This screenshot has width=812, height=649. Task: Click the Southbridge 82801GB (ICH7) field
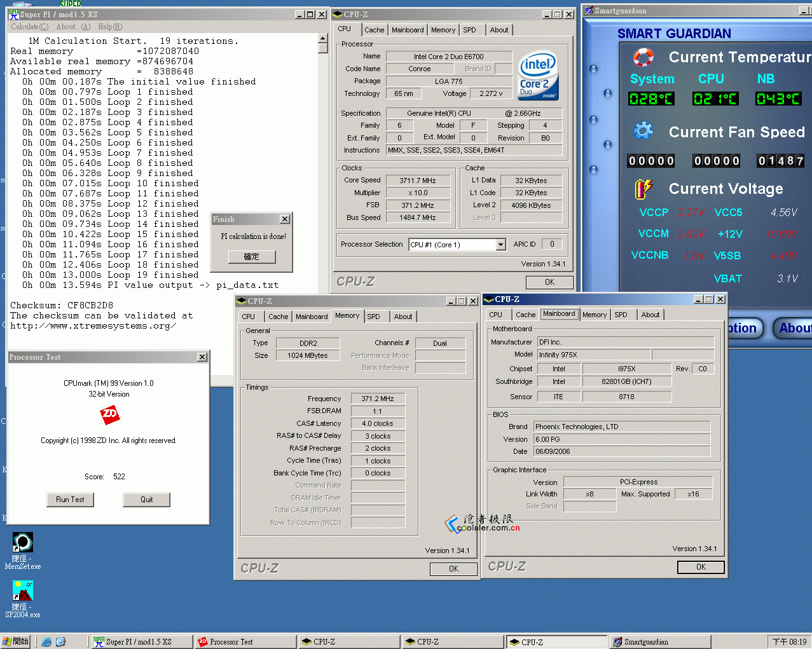626,381
